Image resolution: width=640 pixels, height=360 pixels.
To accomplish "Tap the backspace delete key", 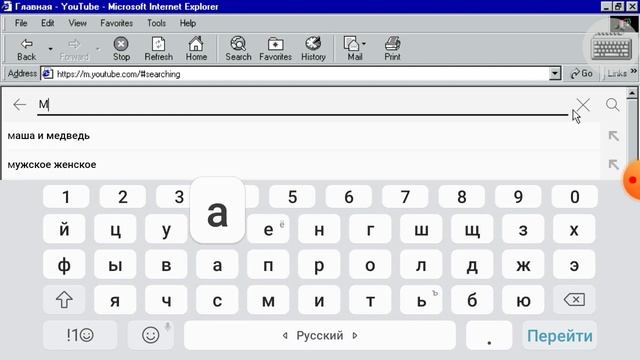I will (x=574, y=300).
